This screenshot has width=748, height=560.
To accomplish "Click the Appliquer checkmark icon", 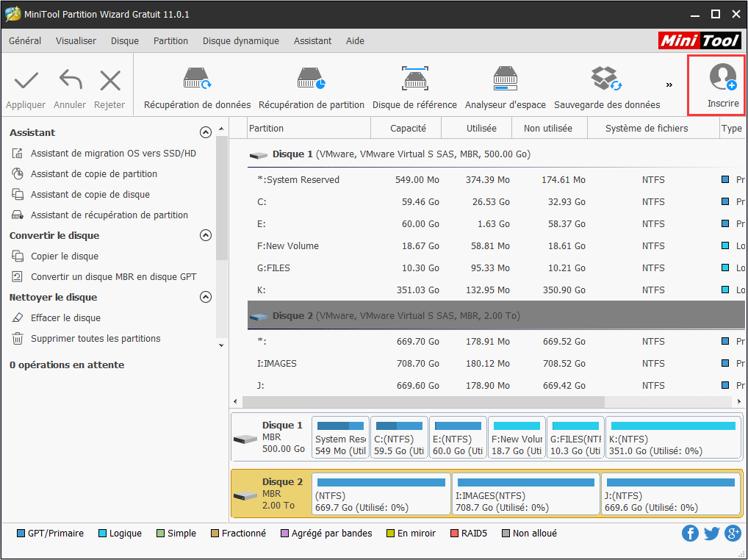I will tap(26, 81).
